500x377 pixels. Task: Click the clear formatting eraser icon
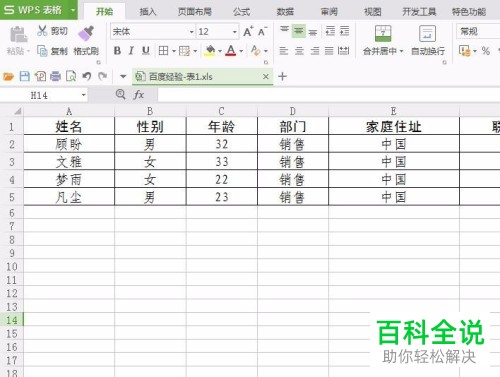coord(256,51)
